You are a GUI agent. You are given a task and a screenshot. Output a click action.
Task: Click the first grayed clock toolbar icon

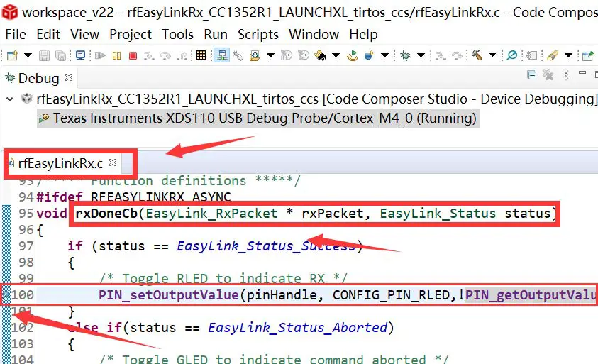click(x=287, y=56)
